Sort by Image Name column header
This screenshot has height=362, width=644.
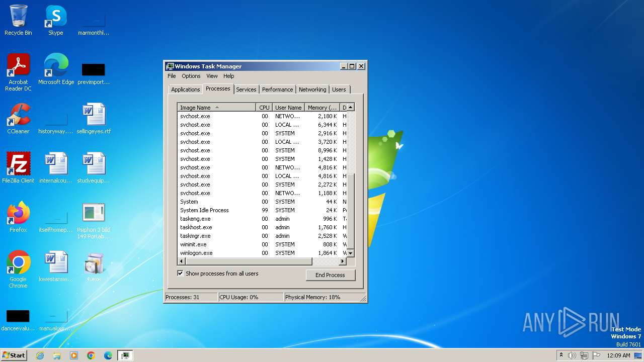coord(217,107)
